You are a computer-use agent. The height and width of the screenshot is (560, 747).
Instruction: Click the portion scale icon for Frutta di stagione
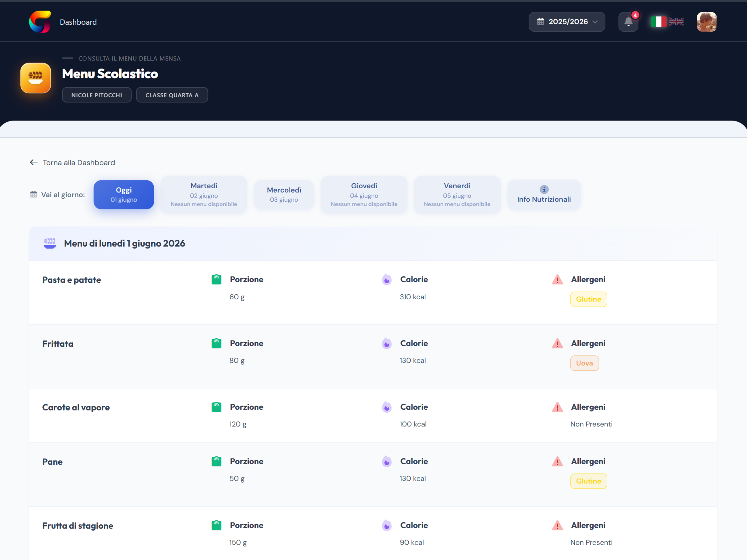point(216,525)
